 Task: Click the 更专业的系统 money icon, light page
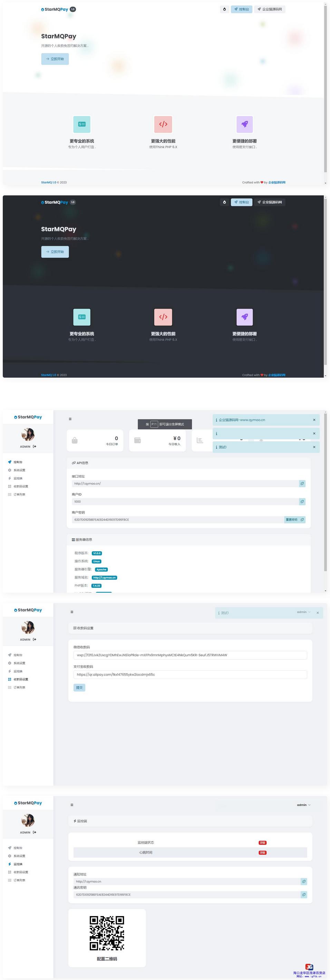(82, 124)
